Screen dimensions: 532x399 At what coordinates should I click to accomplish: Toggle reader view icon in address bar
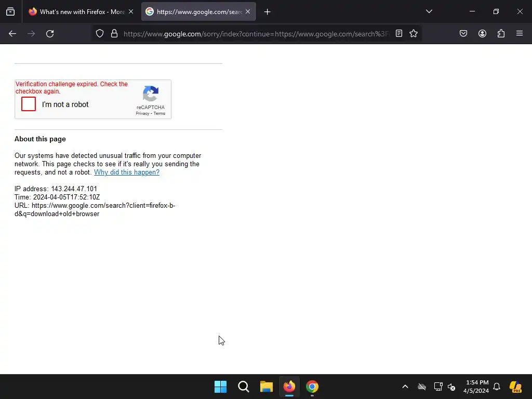(x=399, y=34)
